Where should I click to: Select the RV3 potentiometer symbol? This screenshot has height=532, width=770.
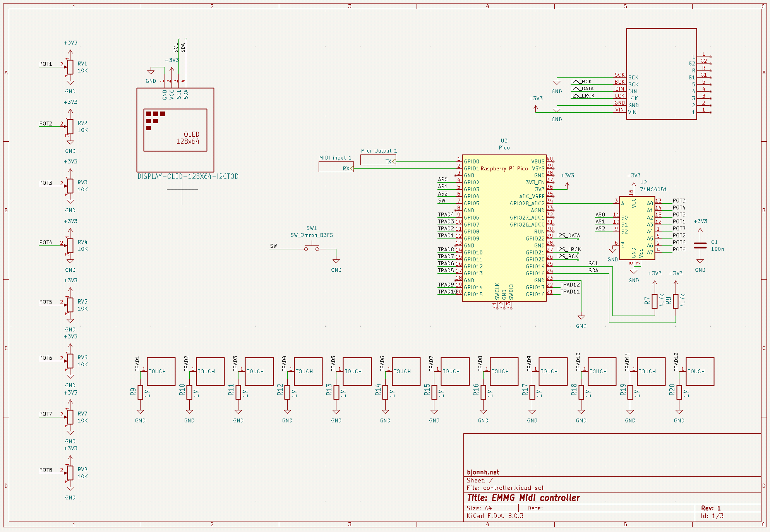click(70, 186)
